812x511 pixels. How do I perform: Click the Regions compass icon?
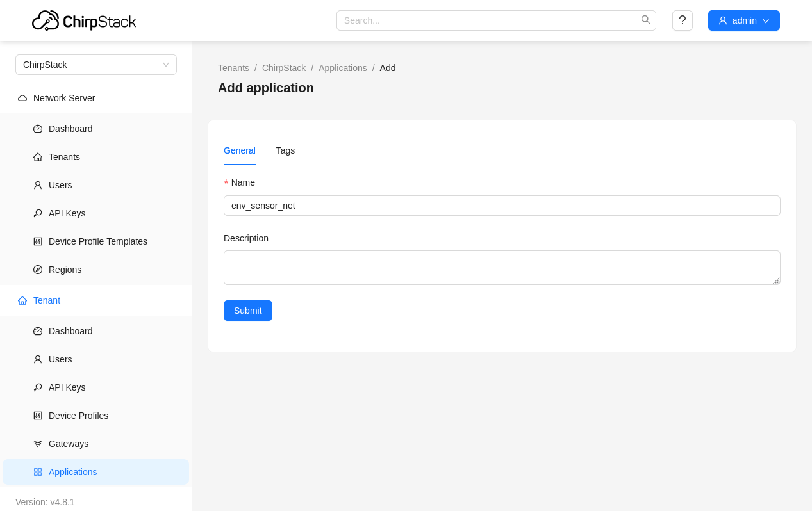coord(38,270)
